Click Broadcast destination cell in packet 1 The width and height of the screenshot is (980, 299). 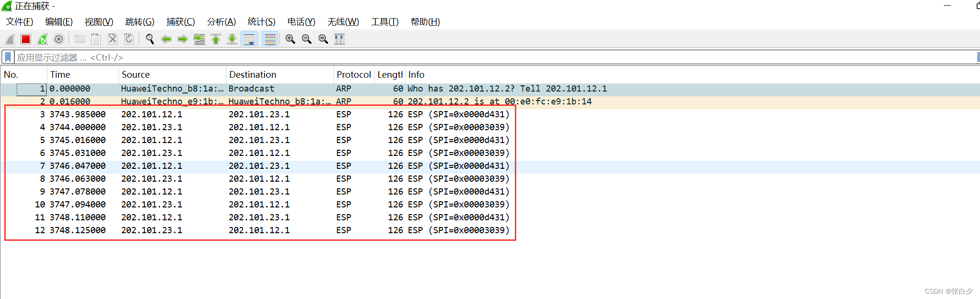pyautogui.click(x=252, y=89)
